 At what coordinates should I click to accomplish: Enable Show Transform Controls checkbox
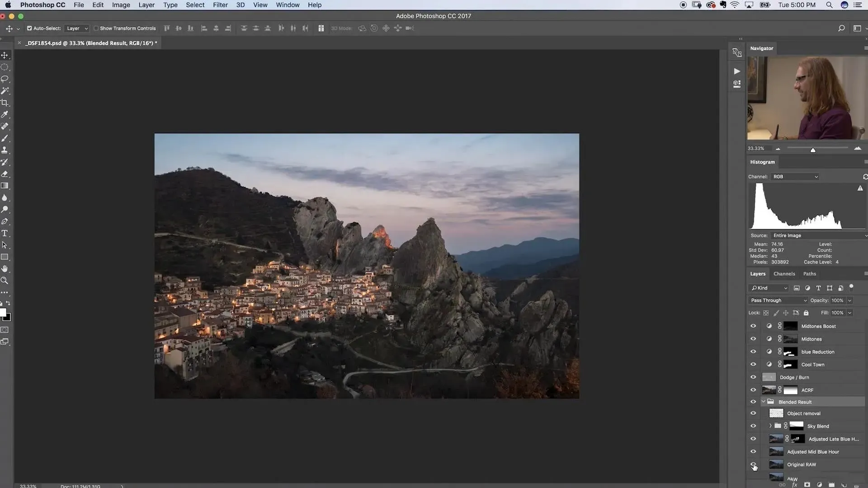pos(96,28)
